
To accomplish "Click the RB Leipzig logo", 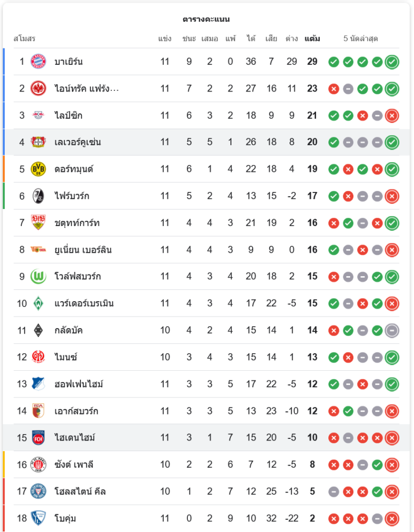I will pos(38,115).
